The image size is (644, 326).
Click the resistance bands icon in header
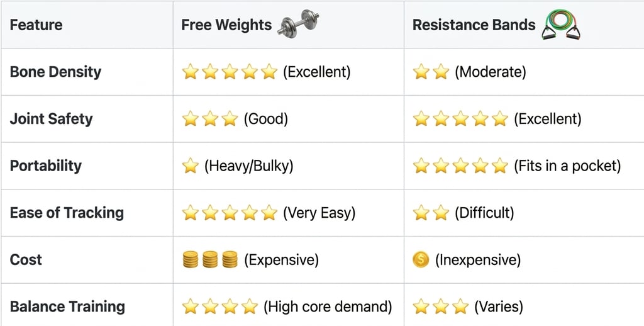coord(562,25)
